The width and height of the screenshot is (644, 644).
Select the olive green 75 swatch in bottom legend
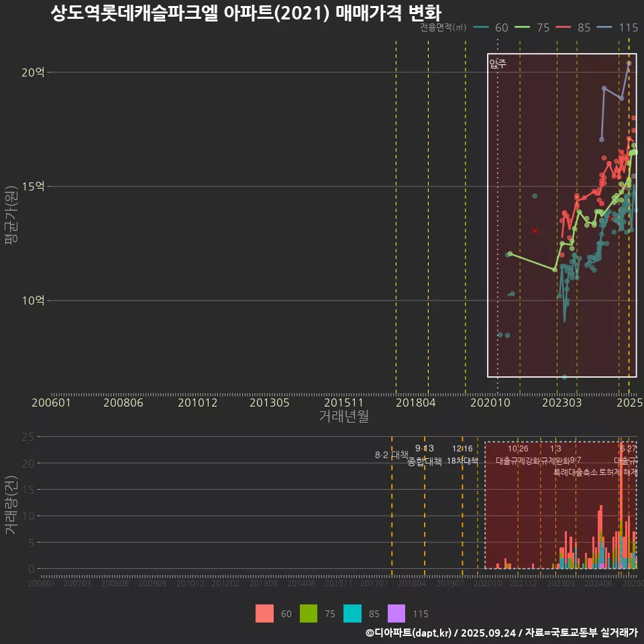click(309, 613)
